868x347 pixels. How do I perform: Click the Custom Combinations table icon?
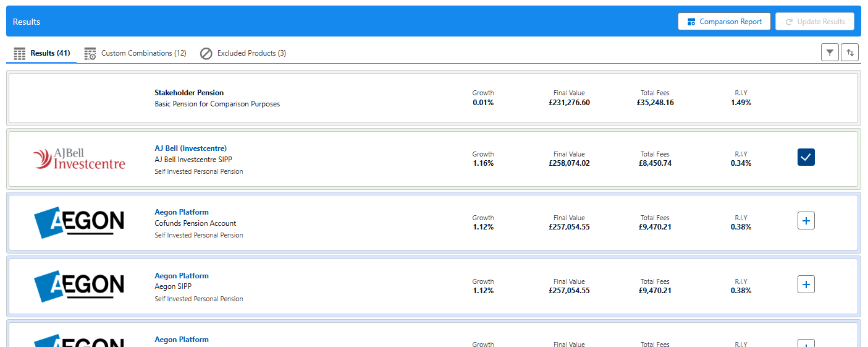click(90, 53)
